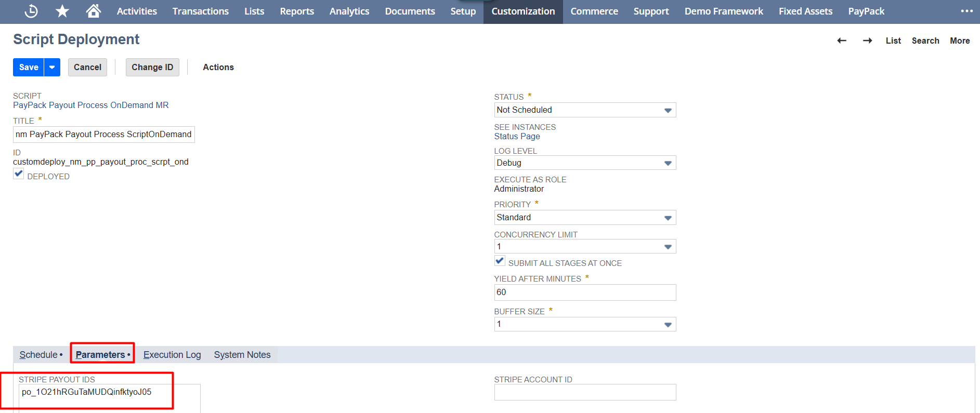Click the Save button
Screen dimensions: 980x413
coord(29,67)
